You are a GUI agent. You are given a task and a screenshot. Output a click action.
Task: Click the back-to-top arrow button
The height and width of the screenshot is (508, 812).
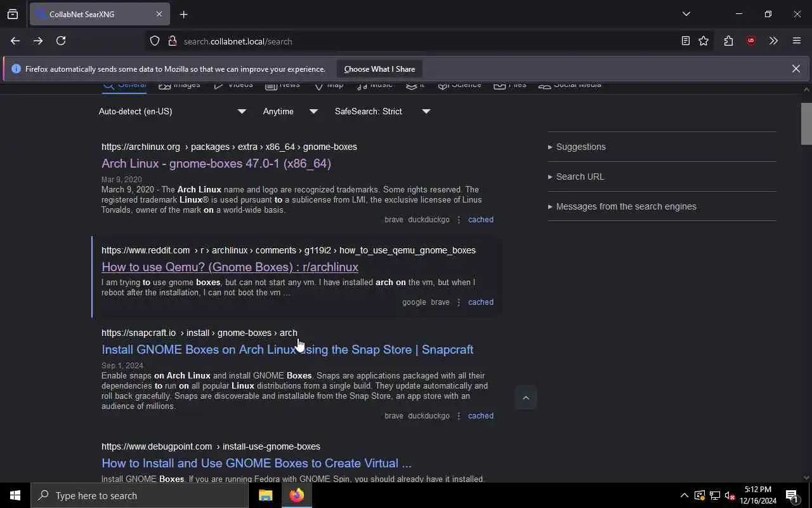point(525,398)
